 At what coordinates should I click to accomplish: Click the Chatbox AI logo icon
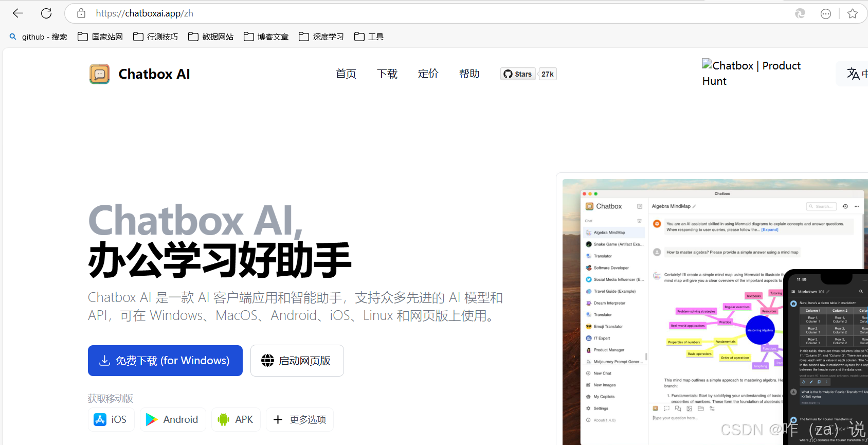click(99, 74)
